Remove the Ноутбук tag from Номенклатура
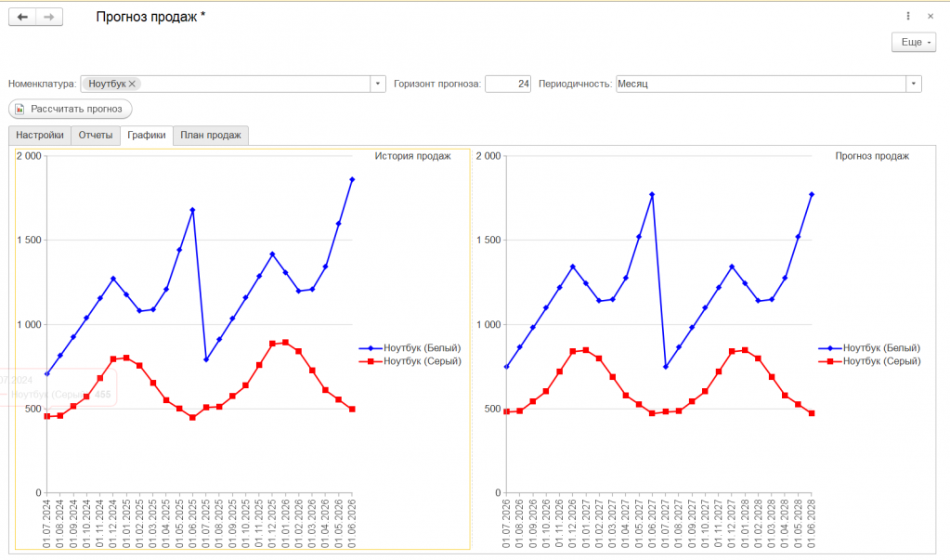Screen dimensions: 950x560 [x=132, y=84]
